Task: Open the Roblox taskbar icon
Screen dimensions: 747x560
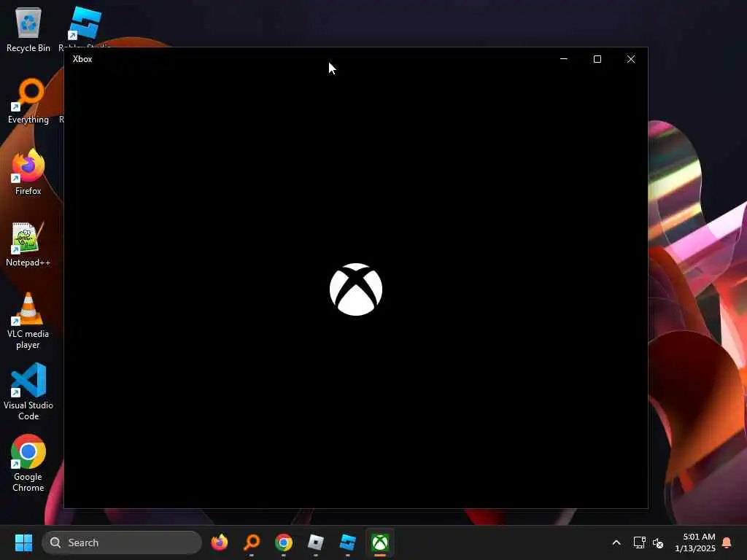Action: [x=315, y=542]
